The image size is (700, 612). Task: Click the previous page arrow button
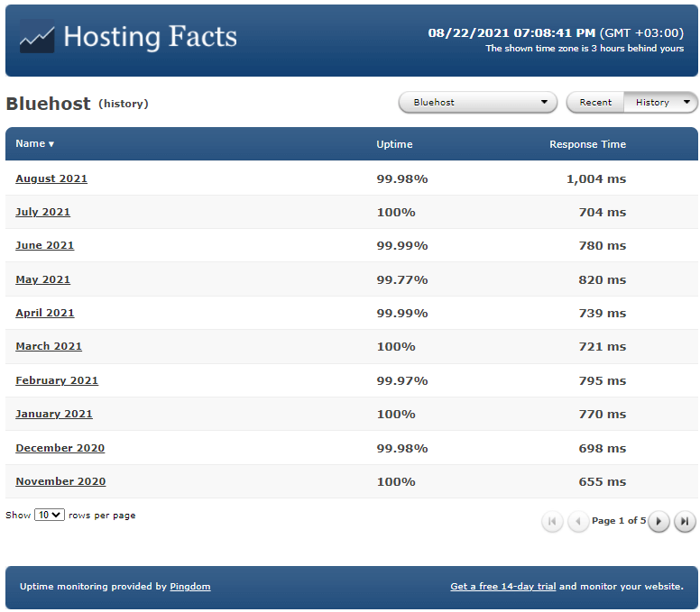[x=578, y=521]
